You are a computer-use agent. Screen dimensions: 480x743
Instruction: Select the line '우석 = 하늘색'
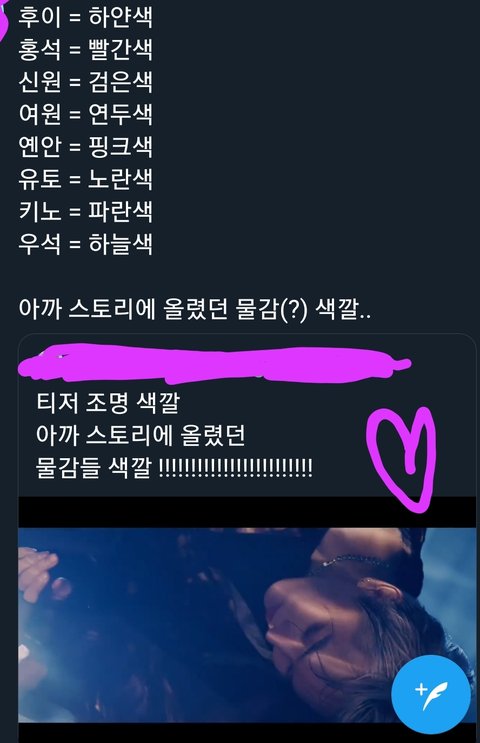pyautogui.click(x=85, y=244)
